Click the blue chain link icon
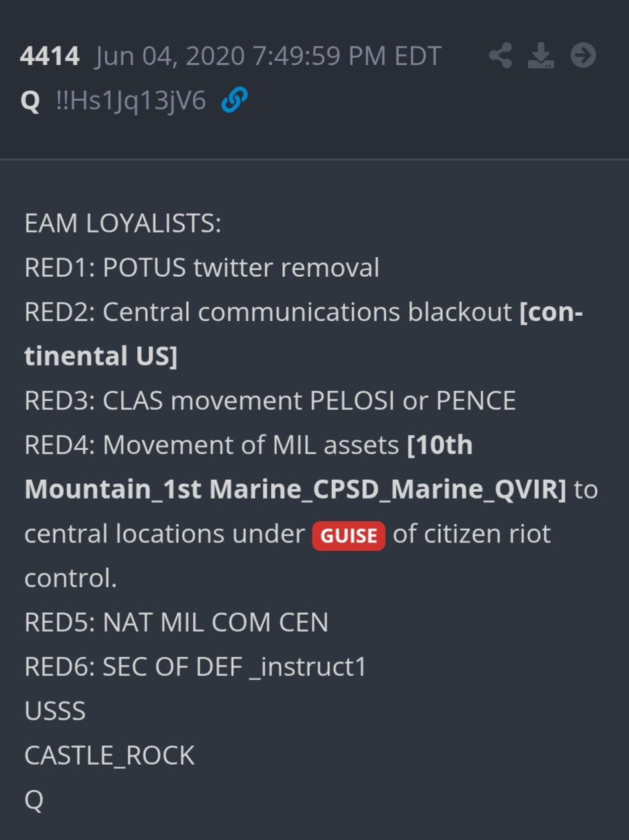 pyautogui.click(x=234, y=101)
